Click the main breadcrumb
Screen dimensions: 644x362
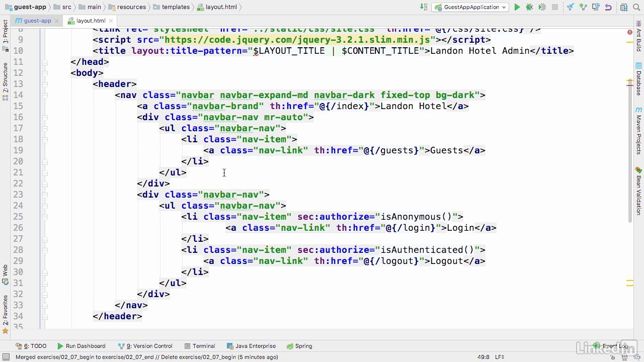90,7
